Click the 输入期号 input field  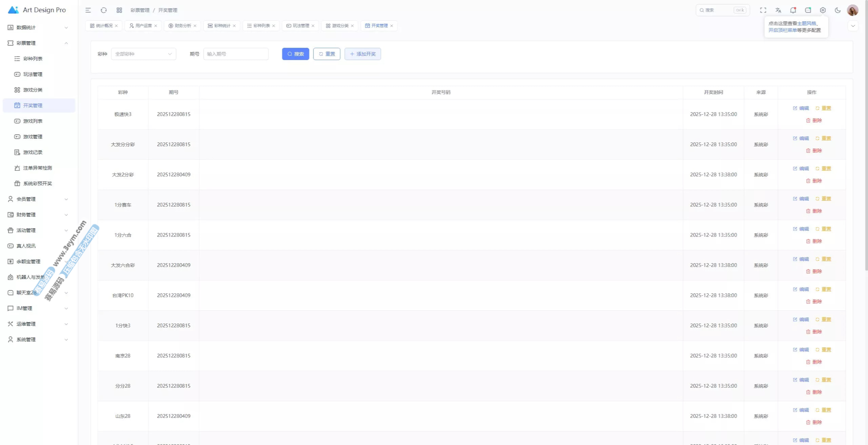pyautogui.click(x=236, y=54)
